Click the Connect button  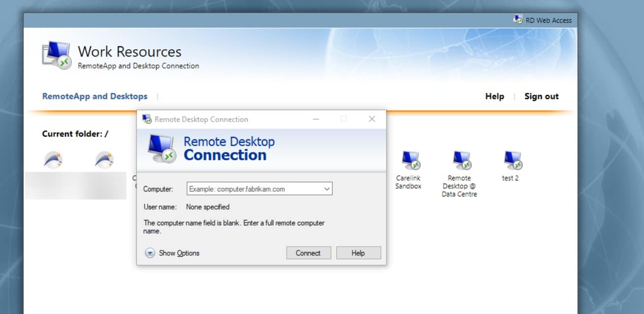point(308,253)
